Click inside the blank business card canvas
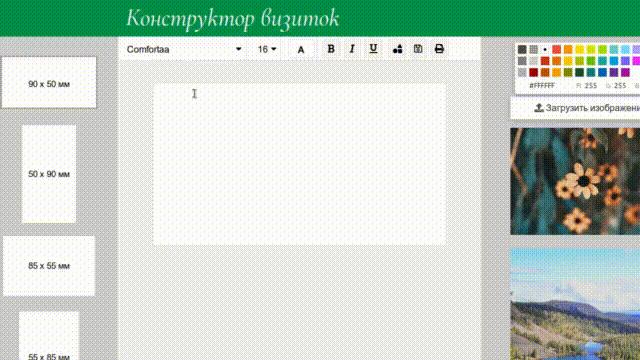The height and width of the screenshot is (360, 640). (299, 164)
